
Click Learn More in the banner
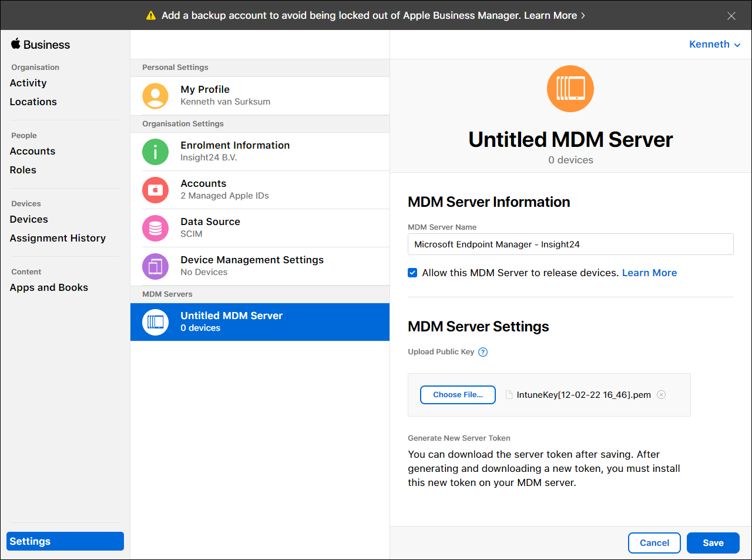pyautogui.click(x=555, y=15)
